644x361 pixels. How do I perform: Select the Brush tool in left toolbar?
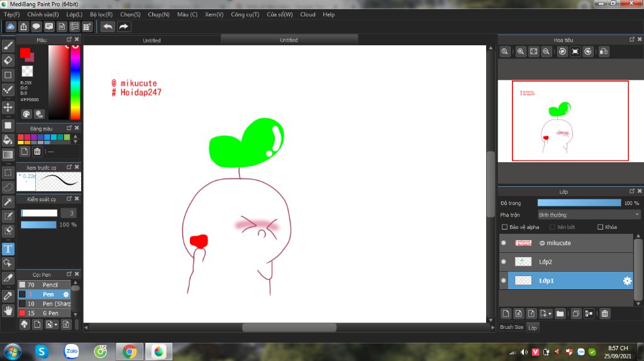tap(8, 45)
